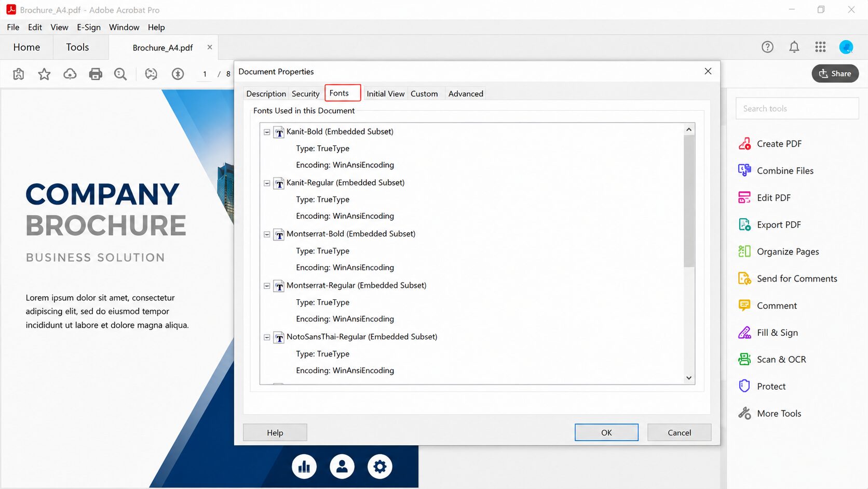Screen dimensions: 868x489
Task: Open notifications bell icon
Action: tap(794, 47)
